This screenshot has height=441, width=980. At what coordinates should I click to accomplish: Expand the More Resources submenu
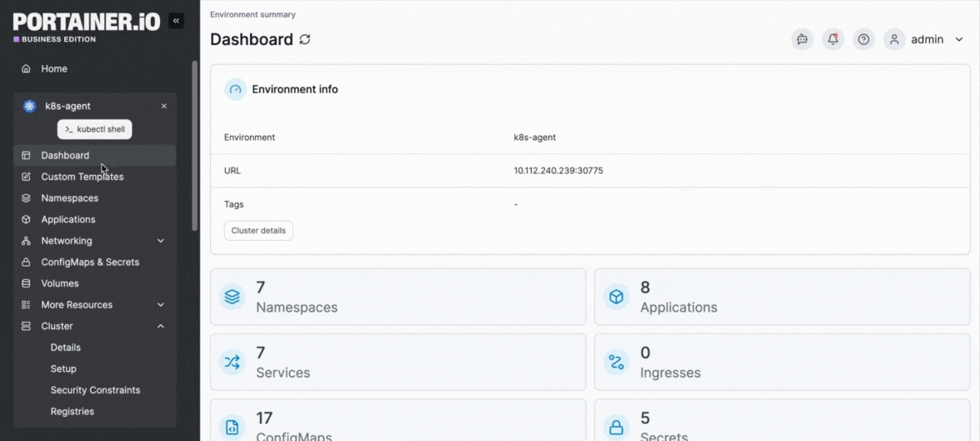[x=161, y=305]
